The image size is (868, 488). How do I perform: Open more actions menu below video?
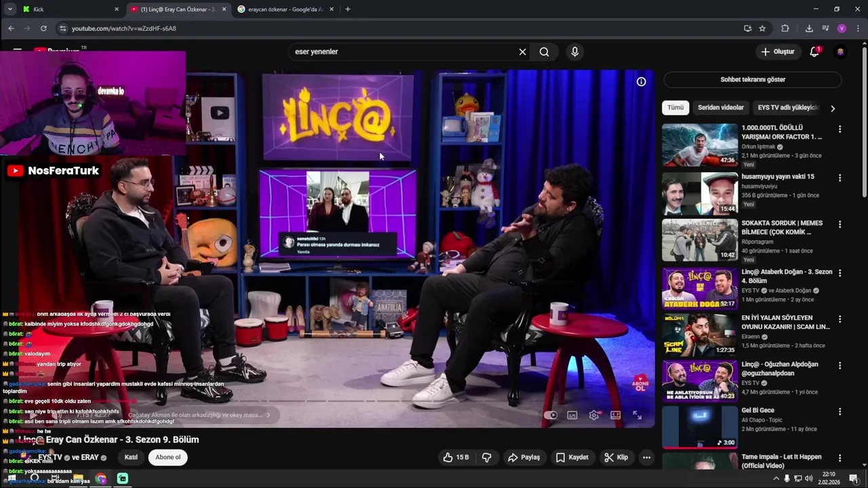coord(646,457)
